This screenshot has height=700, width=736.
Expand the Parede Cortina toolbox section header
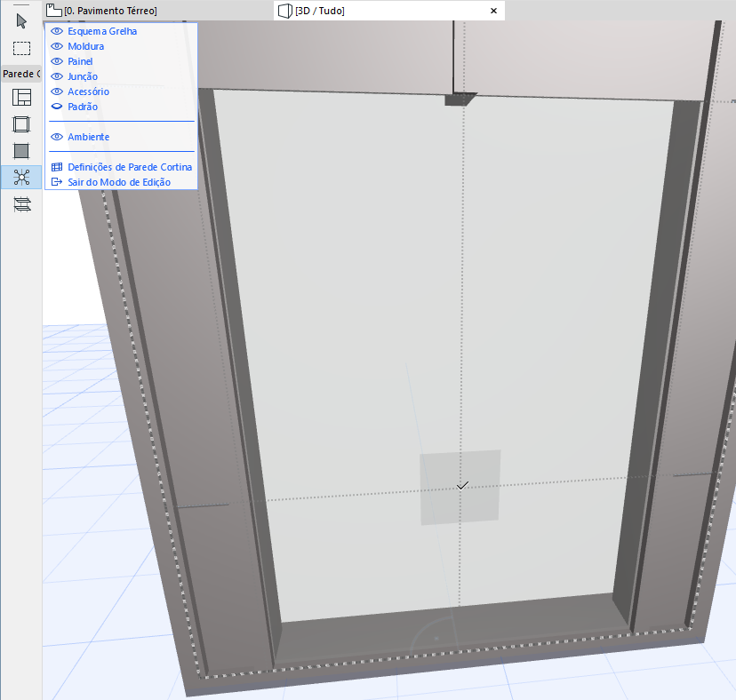[21, 74]
